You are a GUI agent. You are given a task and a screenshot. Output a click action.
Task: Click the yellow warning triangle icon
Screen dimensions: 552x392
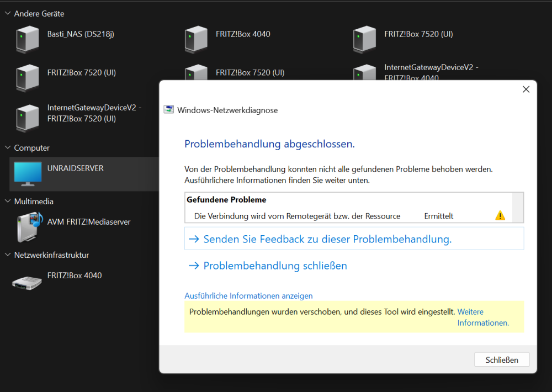click(500, 215)
